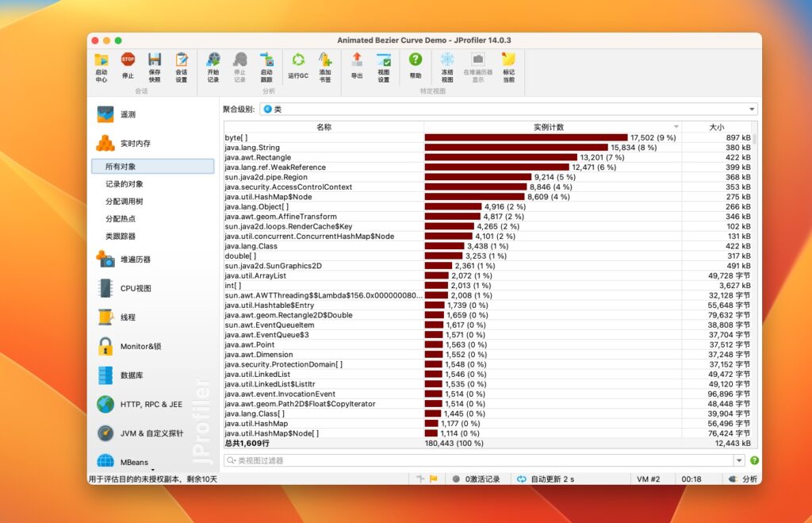Screen dimensions: 812x523
Task: Click the 保存快照 snapshot icon
Action: tap(155, 63)
